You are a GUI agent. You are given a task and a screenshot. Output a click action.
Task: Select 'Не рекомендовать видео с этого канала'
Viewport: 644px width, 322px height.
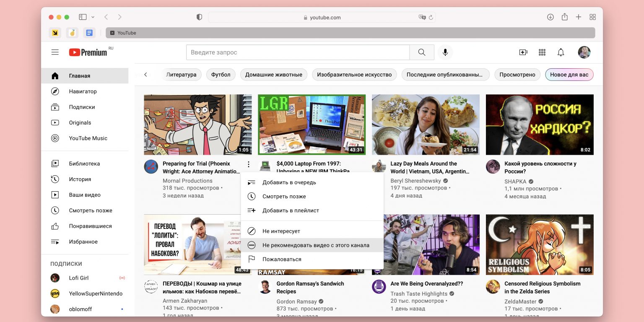click(x=315, y=245)
